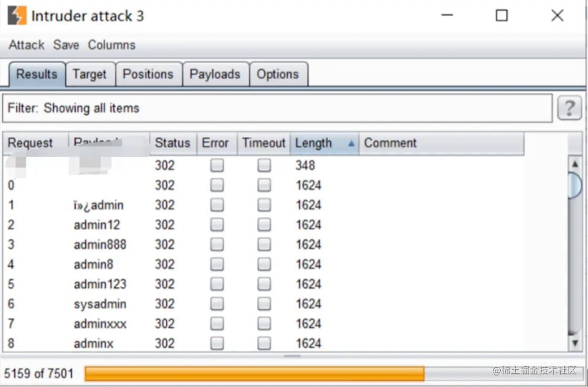Open the Save menu
The height and width of the screenshot is (387, 588).
tap(66, 45)
